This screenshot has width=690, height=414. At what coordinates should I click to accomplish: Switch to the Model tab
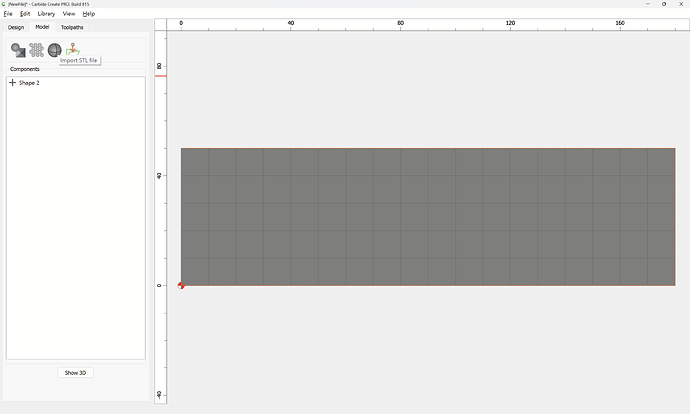42,27
